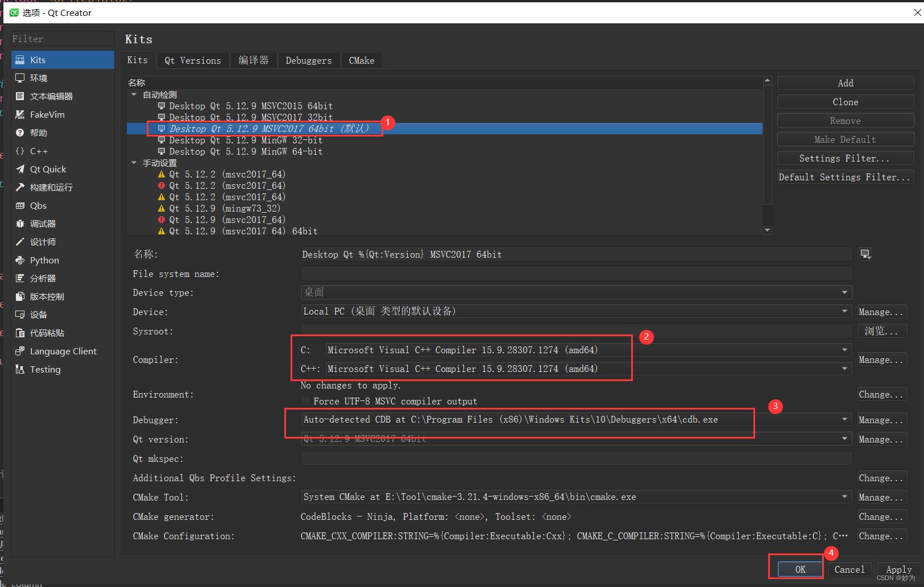Viewport: 924px width, 587px height.
Task: Collapse the 自动检测 kit group
Action: click(x=134, y=94)
